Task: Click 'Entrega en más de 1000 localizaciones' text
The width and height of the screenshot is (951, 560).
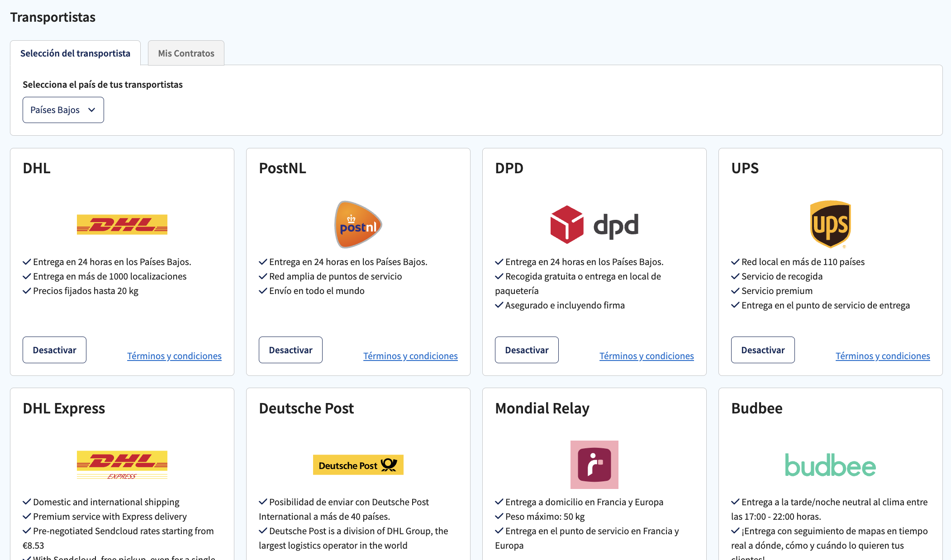Action: click(x=109, y=276)
